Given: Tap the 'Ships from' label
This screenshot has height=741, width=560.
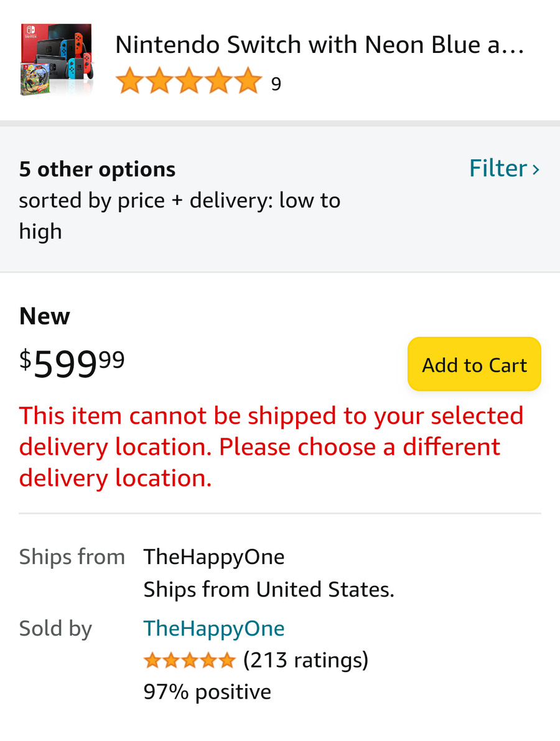Looking at the screenshot, I should 72,557.
